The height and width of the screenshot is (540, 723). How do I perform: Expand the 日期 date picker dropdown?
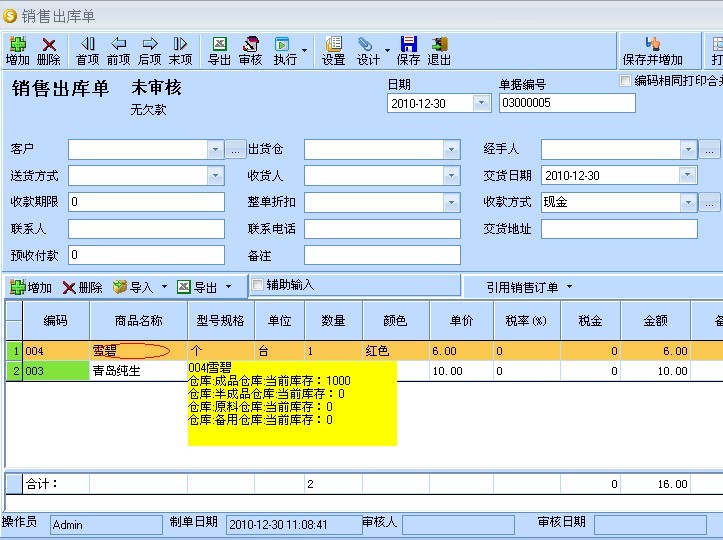481,103
